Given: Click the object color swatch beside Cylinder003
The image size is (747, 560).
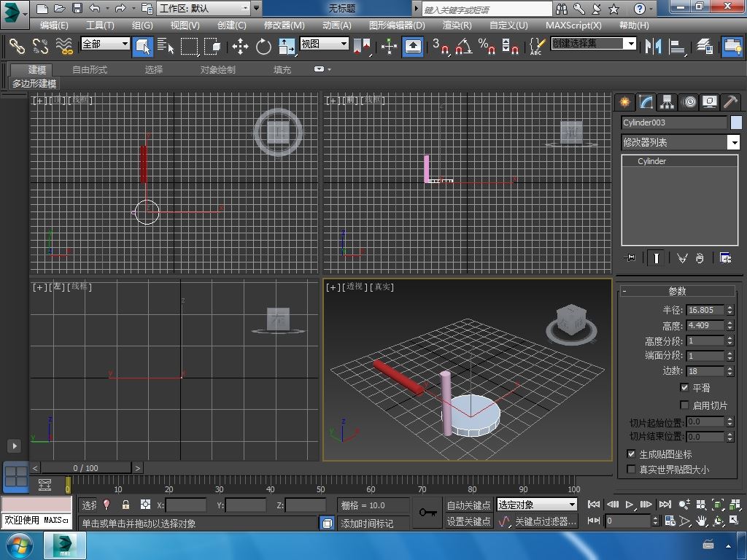Looking at the screenshot, I should point(736,122).
